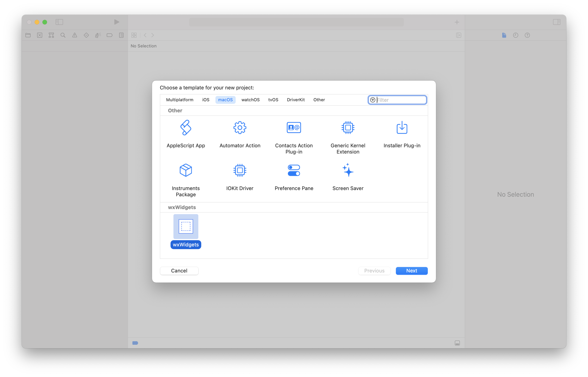The height and width of the screenshot is (377, 588).
Task: Select the Debug navigator spray icon
Action: [98, 35]
